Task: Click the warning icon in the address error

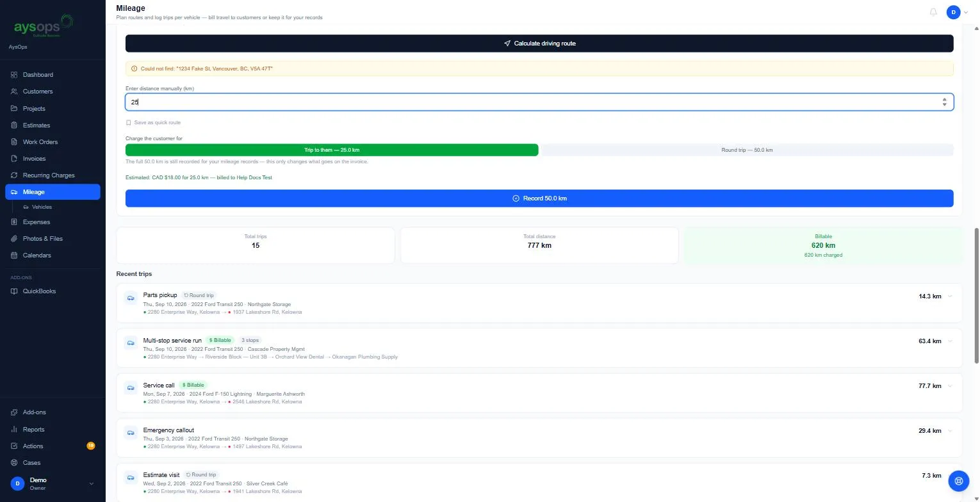Action: 134,69
